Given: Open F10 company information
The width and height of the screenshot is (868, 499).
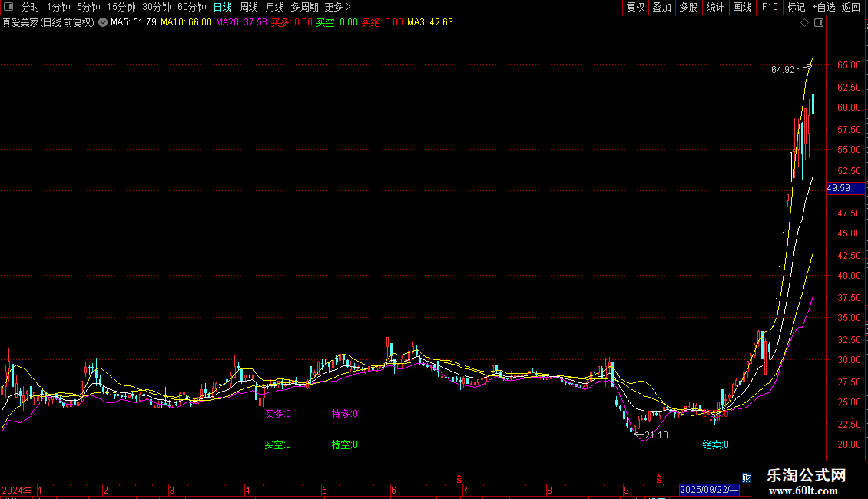Looking at the screenshot, I should [770, 7].
